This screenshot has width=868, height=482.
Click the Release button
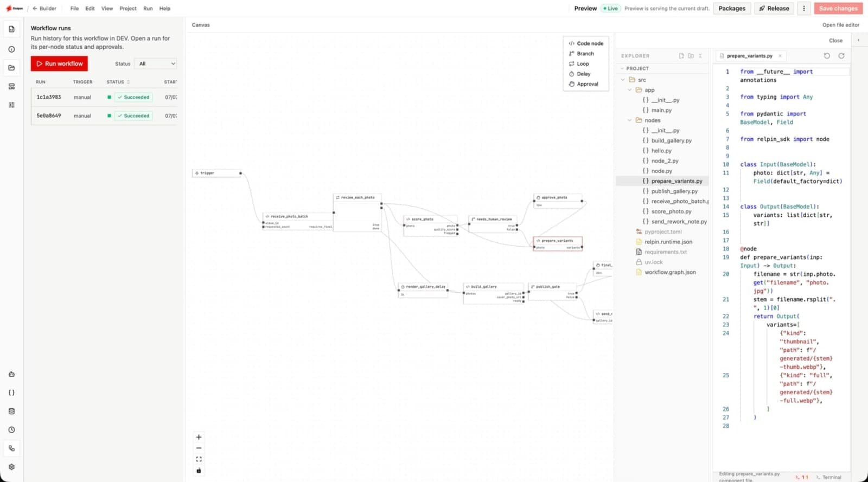pyautogui.click(x=774, y=9)
